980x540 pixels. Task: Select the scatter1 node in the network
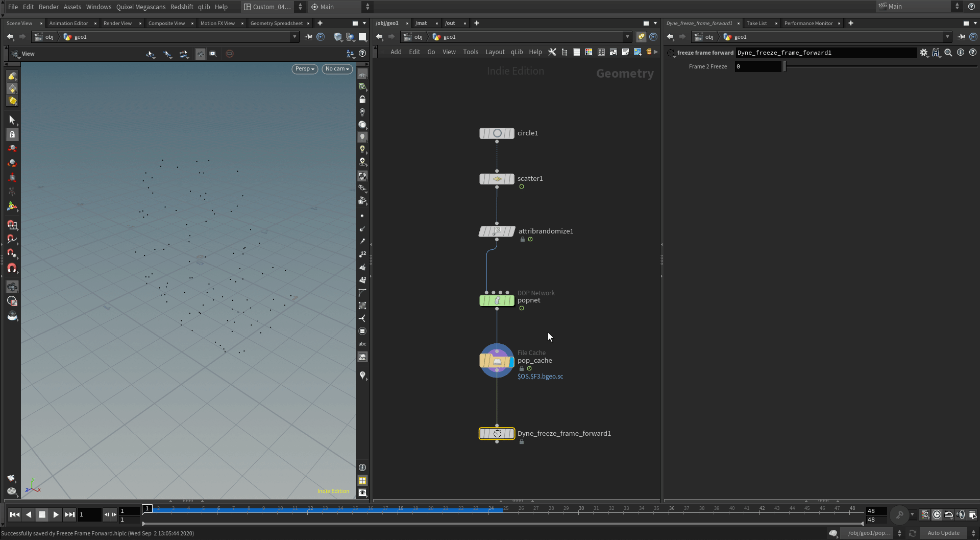(497, 179)
